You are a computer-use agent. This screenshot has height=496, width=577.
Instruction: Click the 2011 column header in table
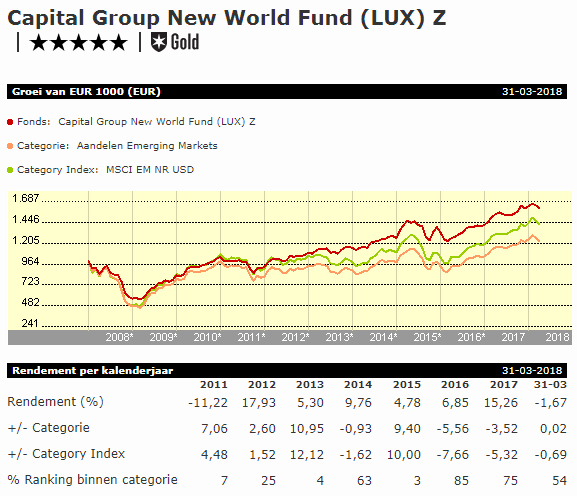[x=214, y=385]
